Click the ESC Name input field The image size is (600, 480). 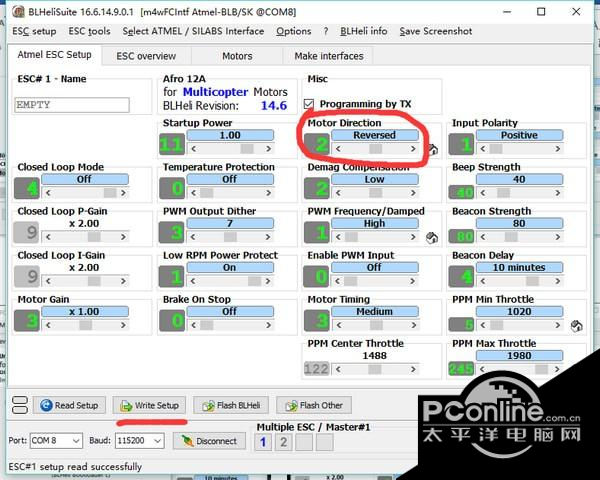72,105
